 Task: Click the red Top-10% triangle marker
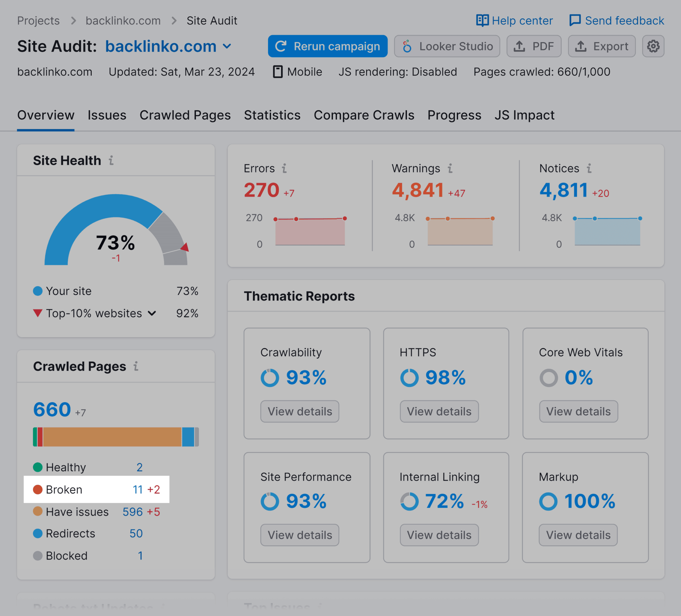tap(38, 313)
